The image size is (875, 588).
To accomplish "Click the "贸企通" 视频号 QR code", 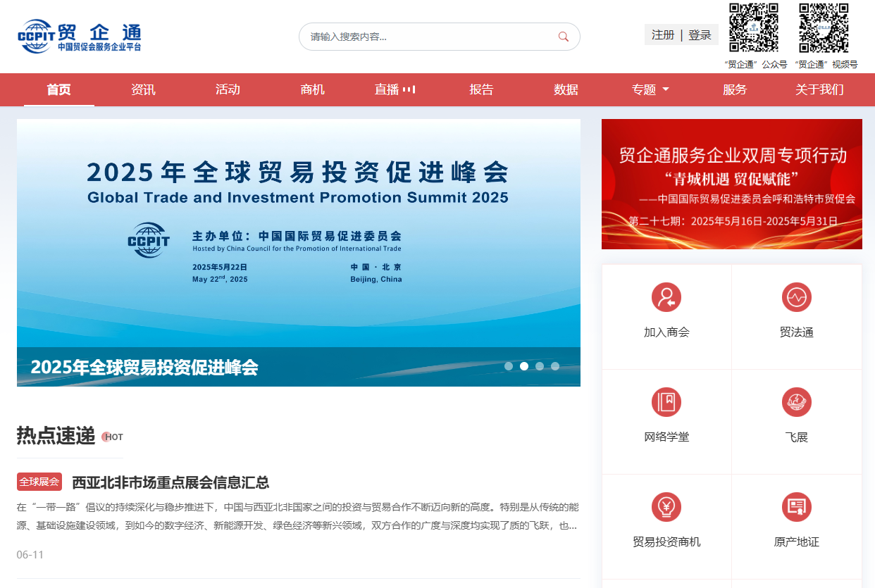I will tap(824, 28).
